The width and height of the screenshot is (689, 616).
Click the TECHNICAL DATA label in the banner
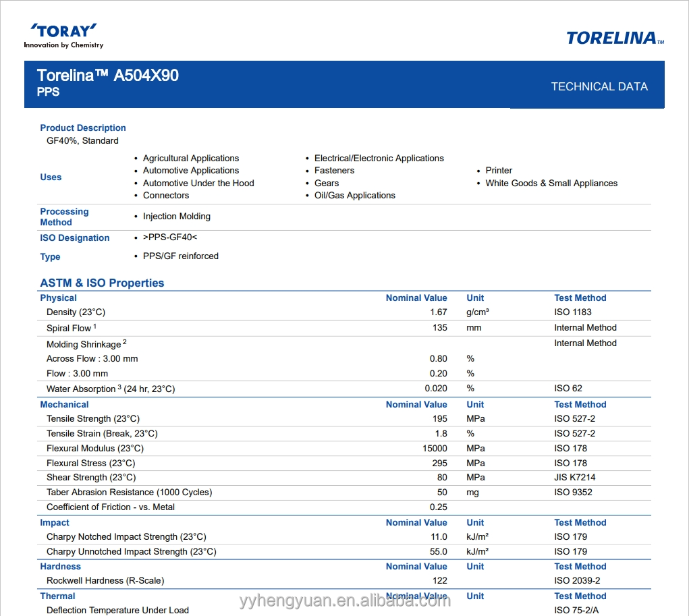click(599, 86)
